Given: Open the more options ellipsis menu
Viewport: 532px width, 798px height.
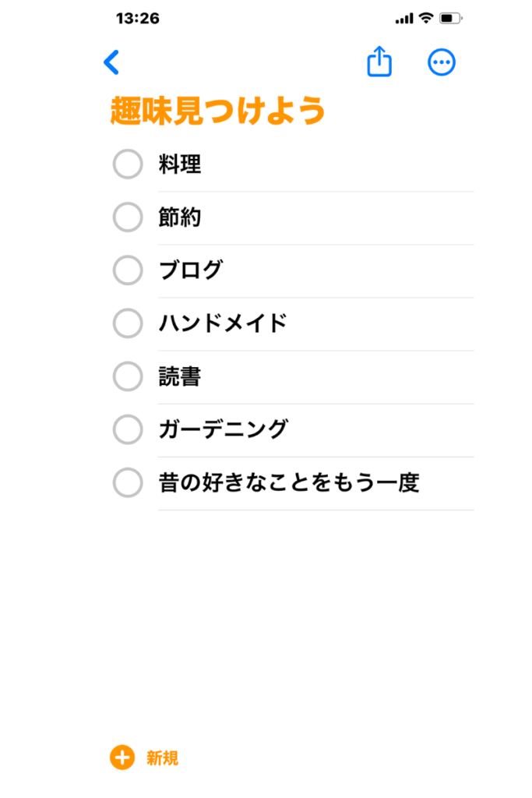Looking at the screenshot, I should 442,62.
